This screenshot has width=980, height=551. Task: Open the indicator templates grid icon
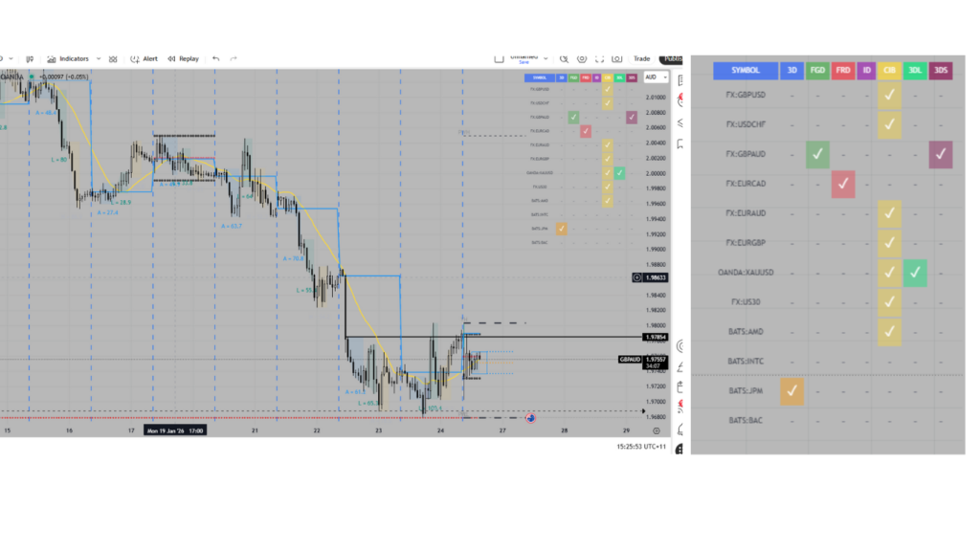[113, 58]
